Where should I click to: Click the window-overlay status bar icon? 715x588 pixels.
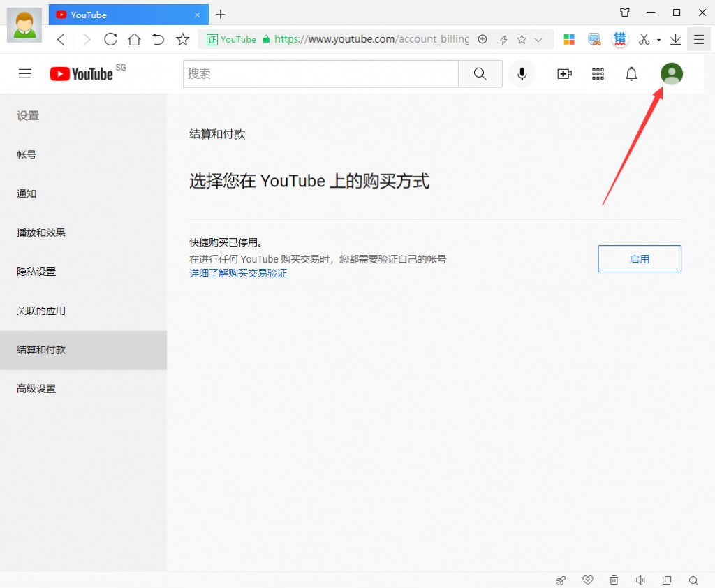[667, 580]
